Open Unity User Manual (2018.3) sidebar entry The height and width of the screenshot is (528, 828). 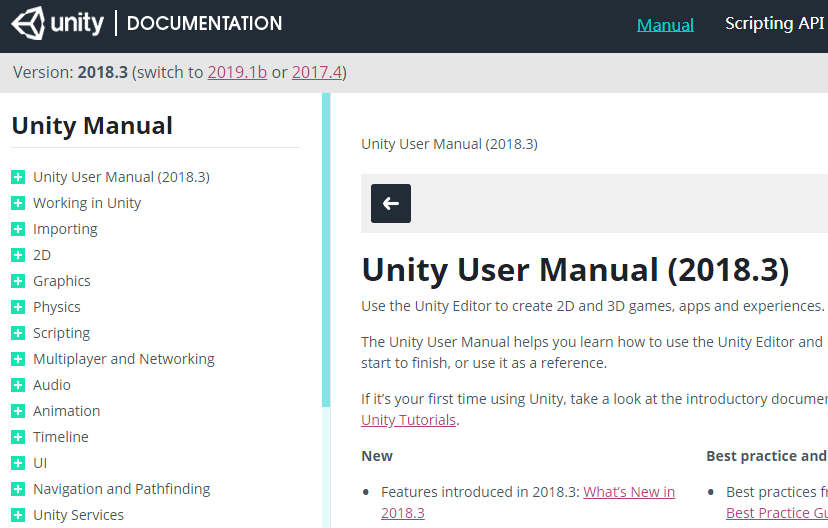click(121, 177)
